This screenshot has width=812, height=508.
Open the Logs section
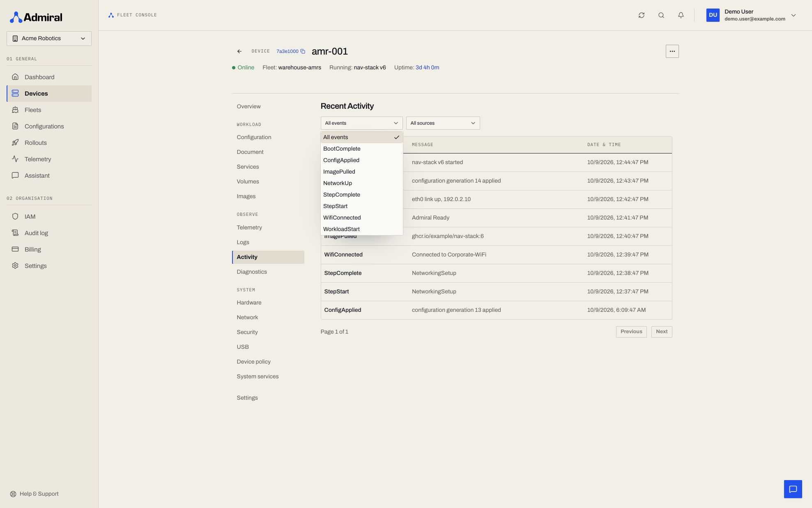pos(268,243)
